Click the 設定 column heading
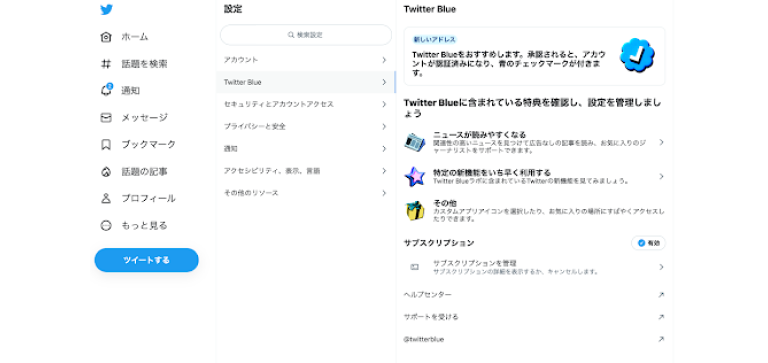This screenshot has height=363, width=768. tap(233, 9)
